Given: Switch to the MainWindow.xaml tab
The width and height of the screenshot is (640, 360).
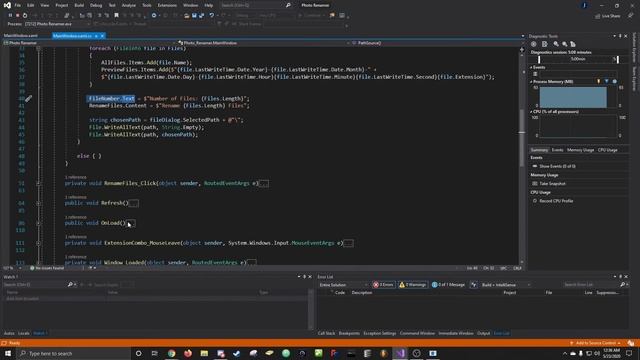Looking at the screenshot, I should pyautogui.click(x=21, y=36).
